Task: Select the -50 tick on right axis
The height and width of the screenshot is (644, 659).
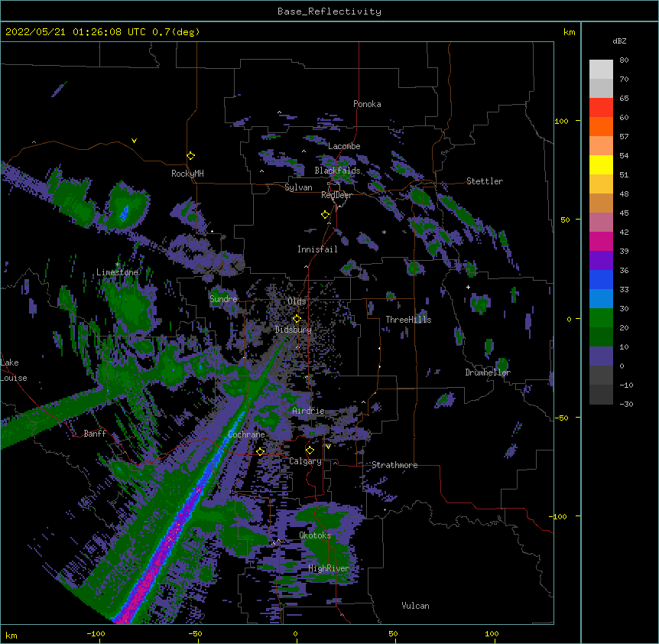Action: pyautogui.click(x=561, y=418)
